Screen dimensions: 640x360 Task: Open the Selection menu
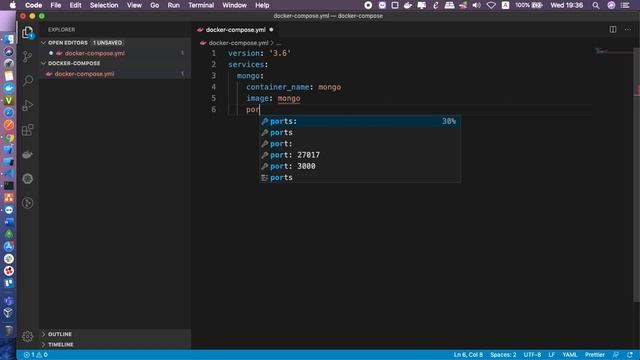click(x=104, y=5)
